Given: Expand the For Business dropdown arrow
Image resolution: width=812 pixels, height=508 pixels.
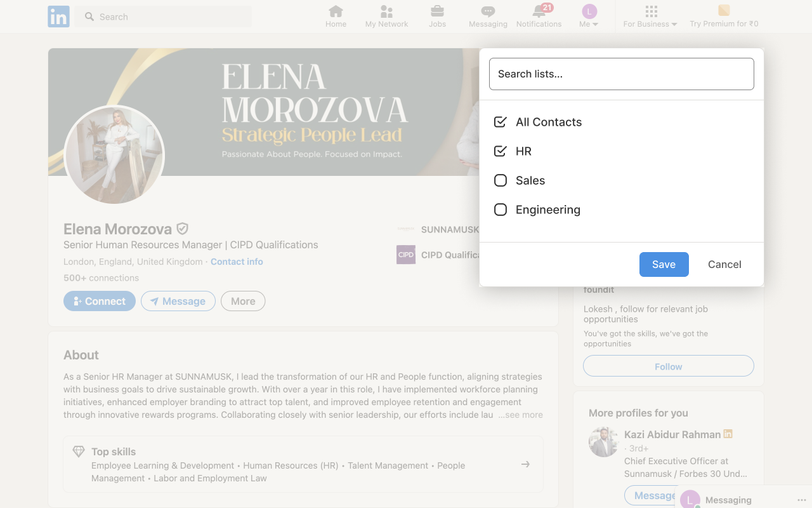Looking at the screenshot, I should coord(674,24).
